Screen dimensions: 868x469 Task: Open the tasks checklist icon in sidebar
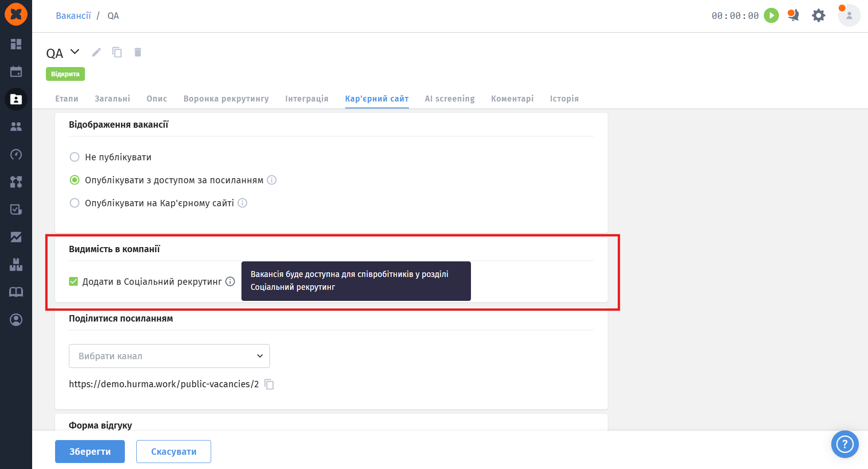tap(16, 209)
